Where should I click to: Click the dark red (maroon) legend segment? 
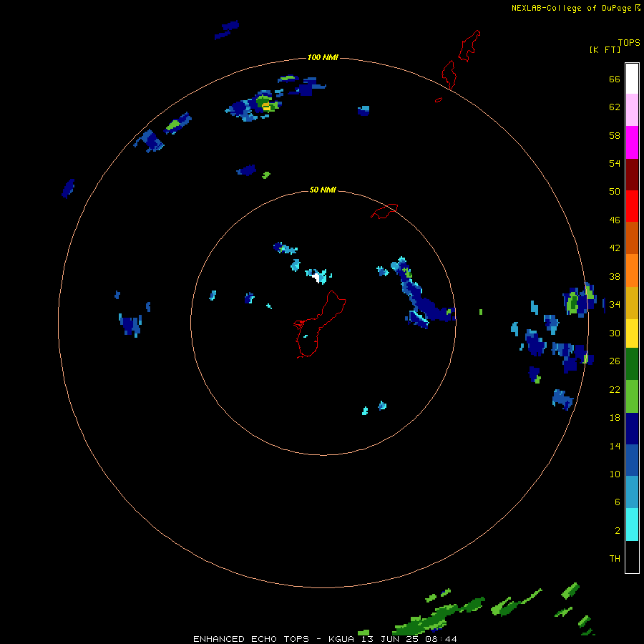[632, 175]
